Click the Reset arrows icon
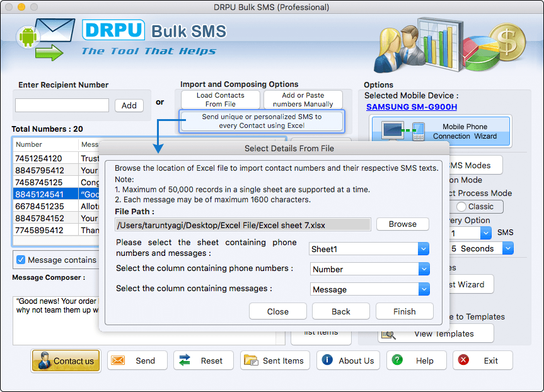544x392 pixels. click(185, 360)
